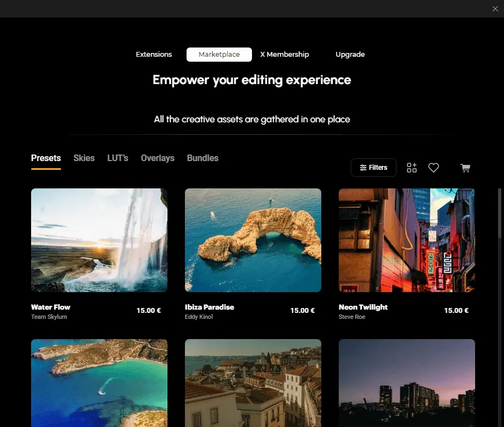The width and height of the screenshot is (504, 427).
Task: Click the Ibiza Paradise preset title
Action: pyautogui.click(x=209, y=307)
